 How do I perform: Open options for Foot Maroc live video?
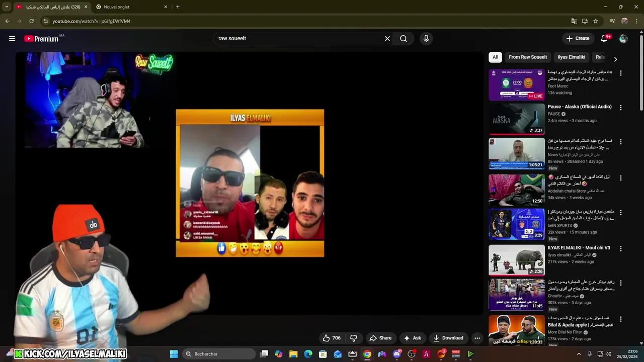click(620, 73)
